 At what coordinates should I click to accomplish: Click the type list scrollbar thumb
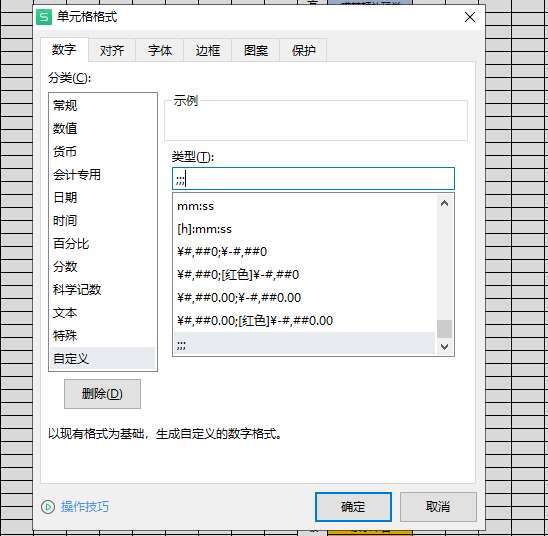point(445,329)
